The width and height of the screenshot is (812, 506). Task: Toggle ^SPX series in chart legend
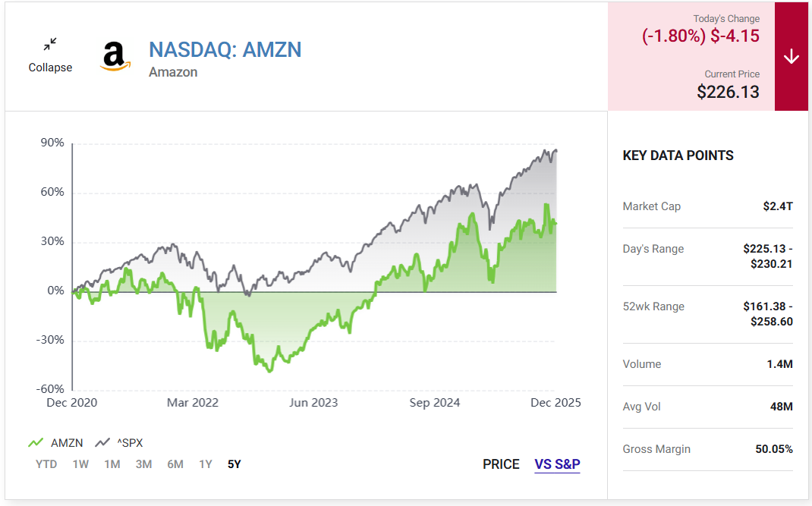point(129,443)
